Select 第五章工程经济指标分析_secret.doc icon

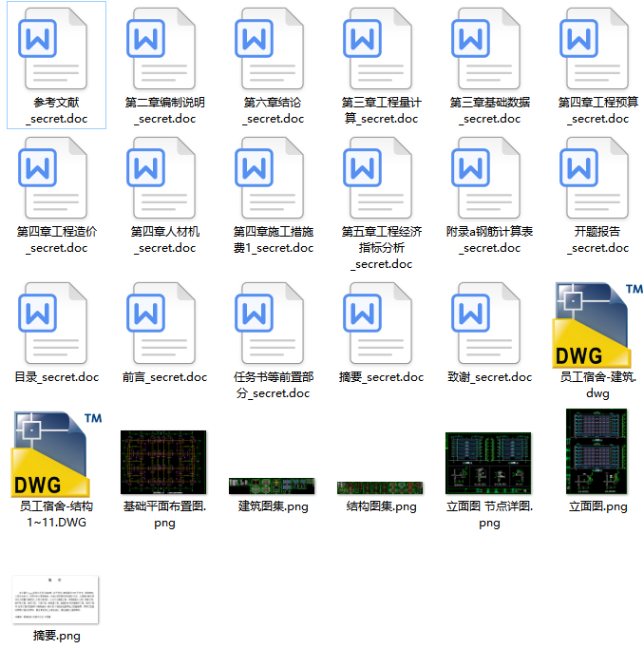click(378, 178)
